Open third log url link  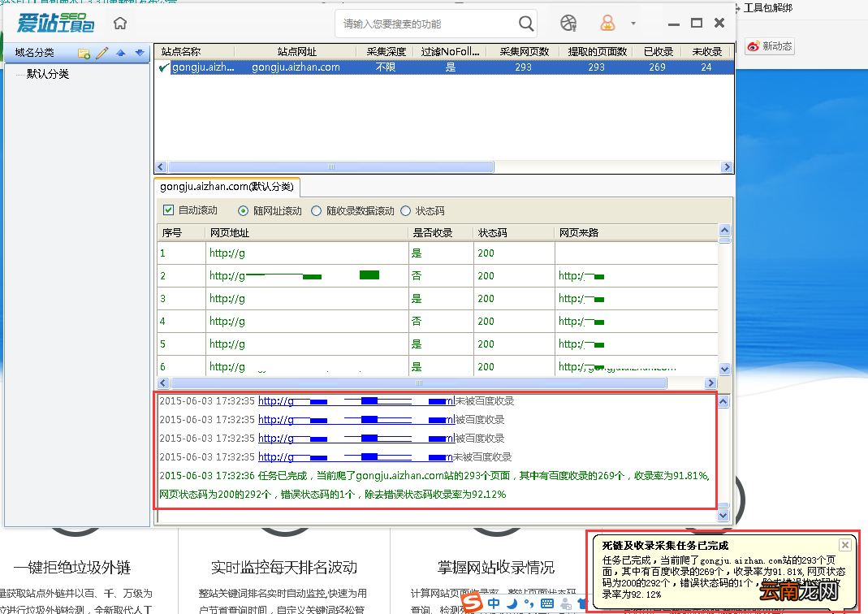click(x=356, y=439)
